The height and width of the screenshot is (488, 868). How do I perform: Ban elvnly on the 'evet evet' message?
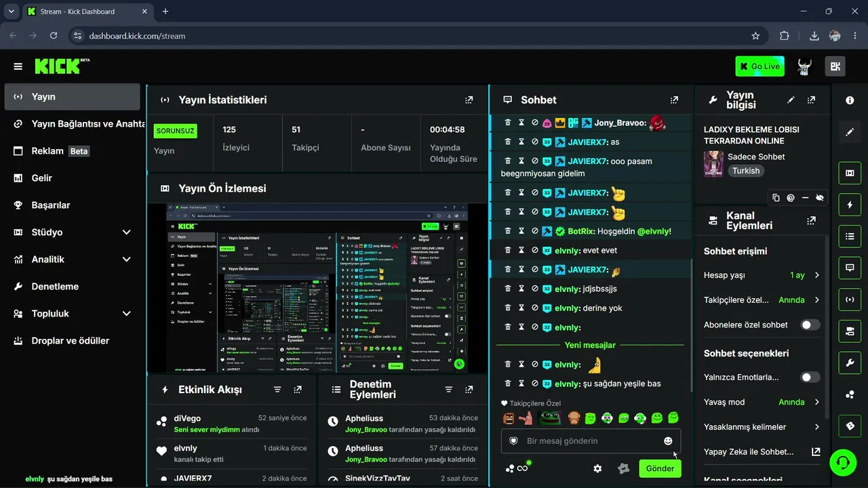tap(535, 250)
